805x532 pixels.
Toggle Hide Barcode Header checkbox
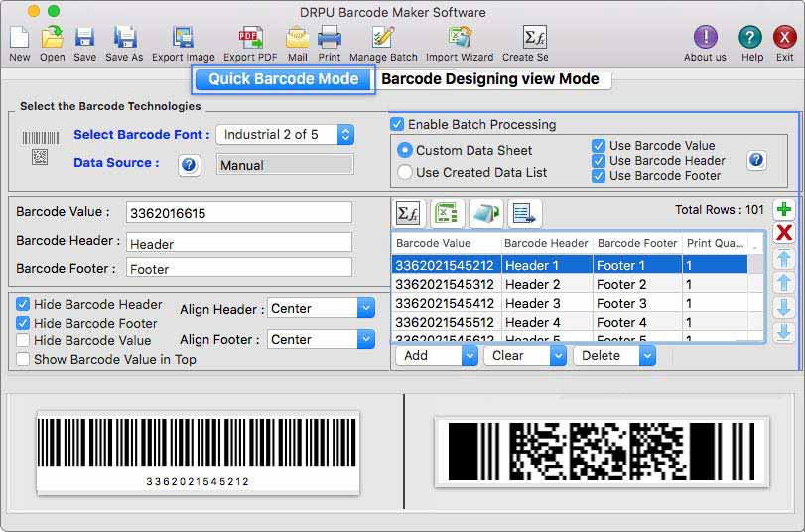(x=23, y=304)
